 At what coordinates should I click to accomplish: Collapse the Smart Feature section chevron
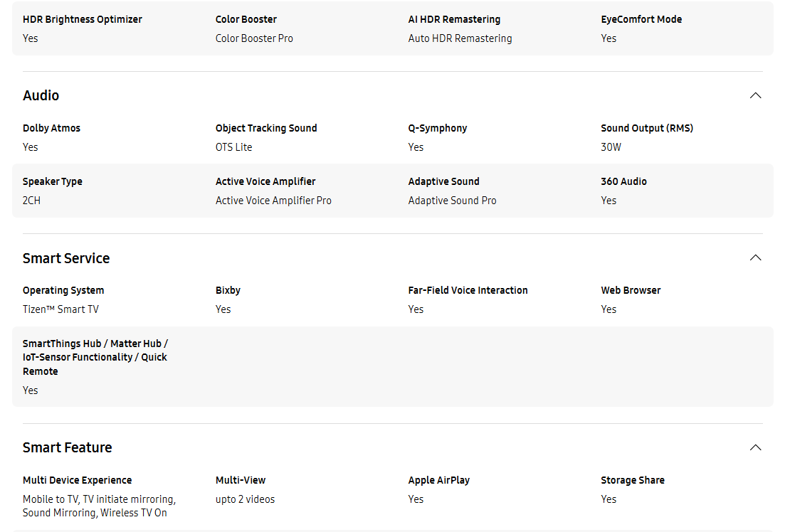755,447
